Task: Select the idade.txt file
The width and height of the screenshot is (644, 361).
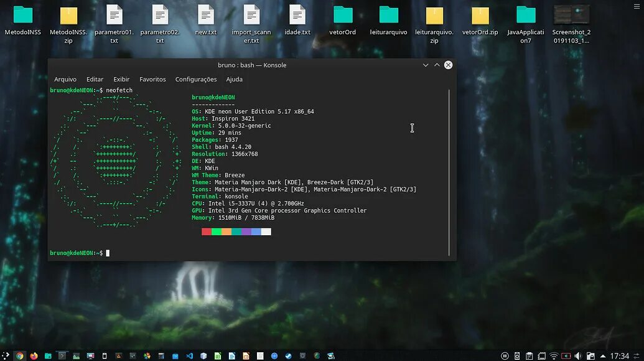Action: pyautogui.click(x=297, y=21)
